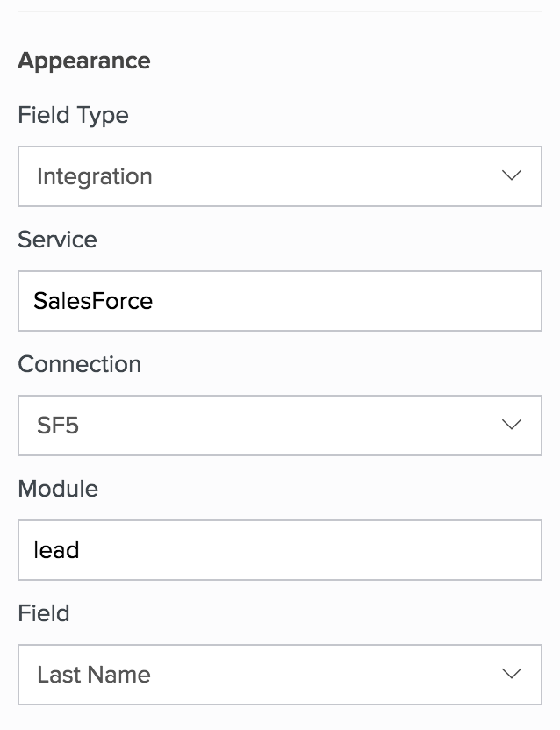Screen dimensions: 560x730
Task: Open the Connection dropdown showing SF5
Action: 279,426
